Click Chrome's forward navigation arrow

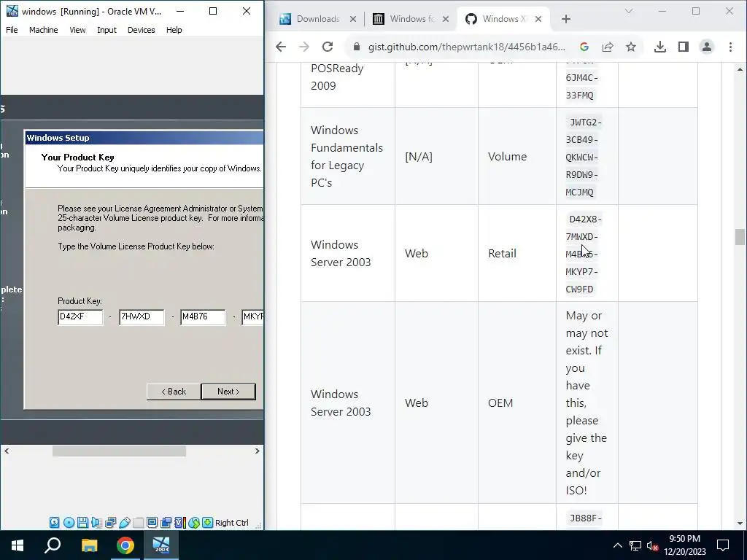click(x=304, y=47)
